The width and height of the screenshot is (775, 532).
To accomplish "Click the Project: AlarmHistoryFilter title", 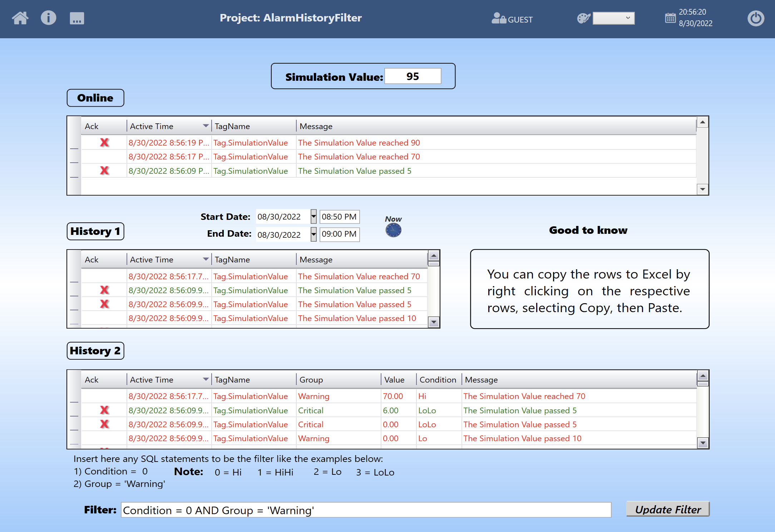I will (291, 18).
